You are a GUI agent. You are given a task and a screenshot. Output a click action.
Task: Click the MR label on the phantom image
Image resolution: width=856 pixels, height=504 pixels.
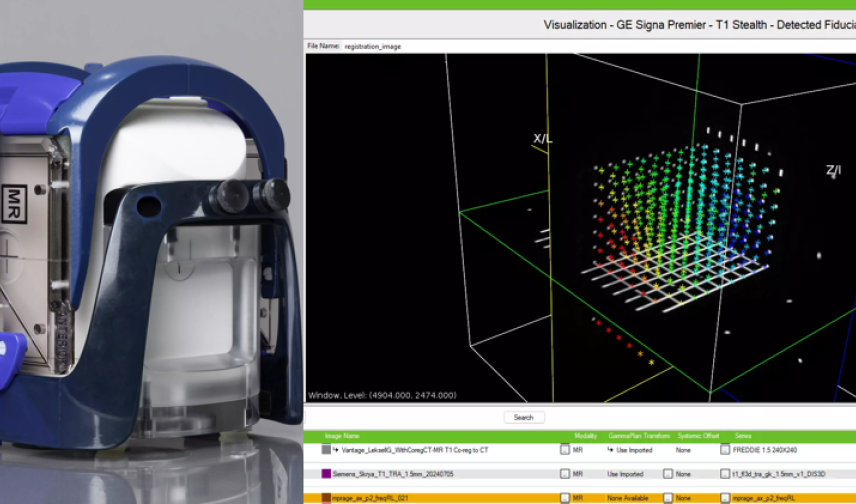(16, 195)
